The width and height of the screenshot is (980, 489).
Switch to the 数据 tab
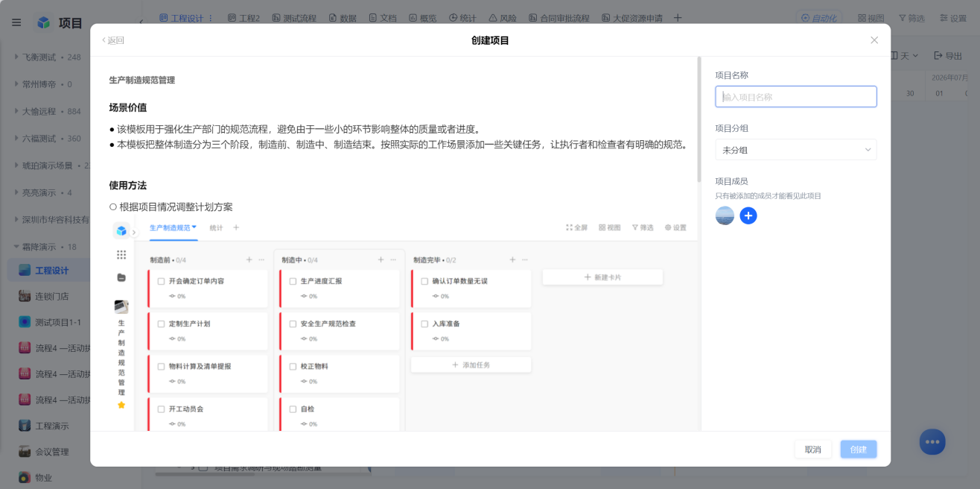pos(343,18)
